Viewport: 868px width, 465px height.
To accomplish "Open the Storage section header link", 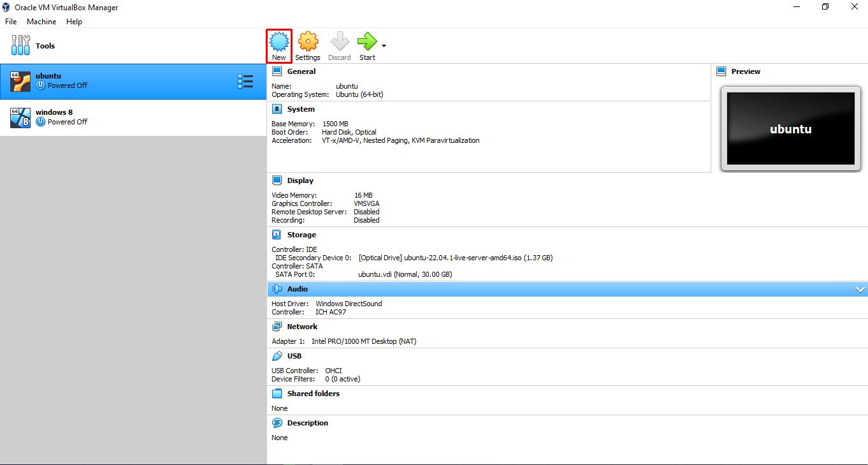I will click(301, 235).
